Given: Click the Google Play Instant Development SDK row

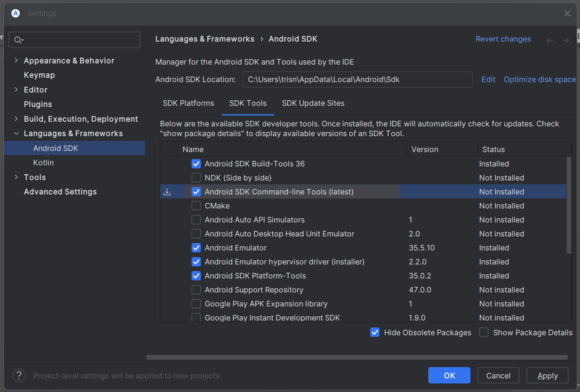Looking at the screenshot, I should click(363, 317).
